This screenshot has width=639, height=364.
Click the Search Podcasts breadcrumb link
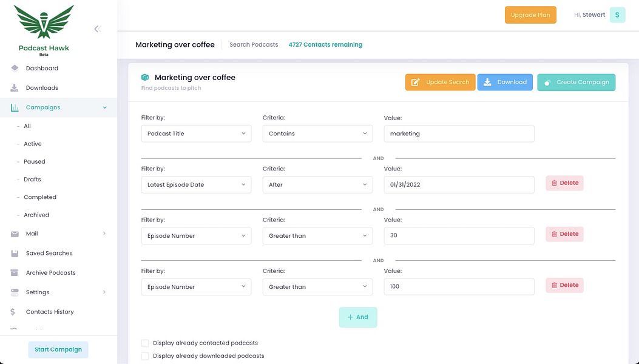coord(254,44)
